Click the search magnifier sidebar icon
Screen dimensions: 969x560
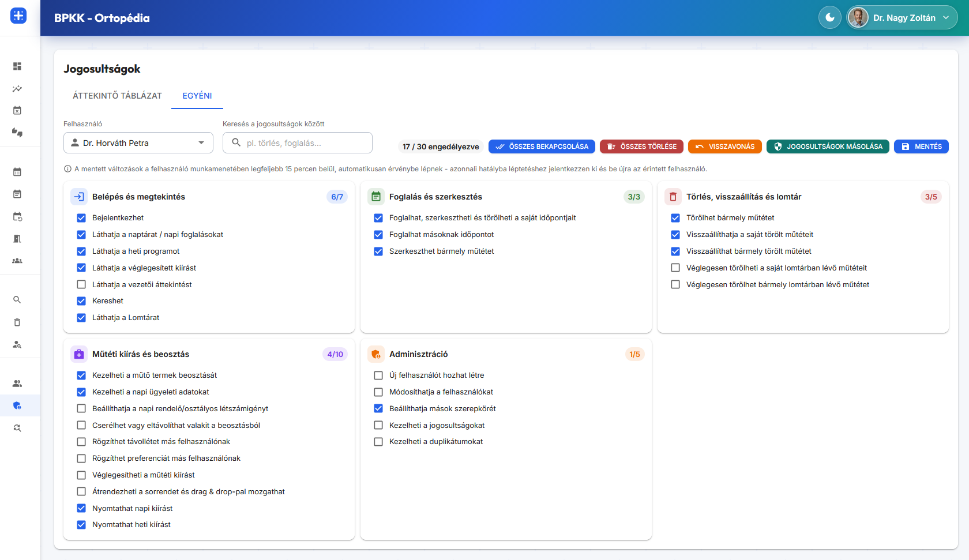(17, 300)
